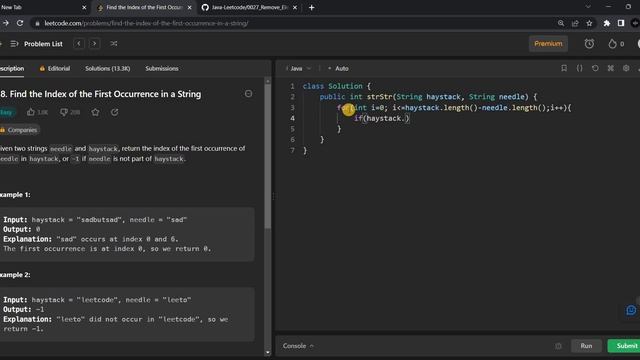640x360 pixels.
Task: Pick a random problem shuffle icon
Action: point(114,44)
